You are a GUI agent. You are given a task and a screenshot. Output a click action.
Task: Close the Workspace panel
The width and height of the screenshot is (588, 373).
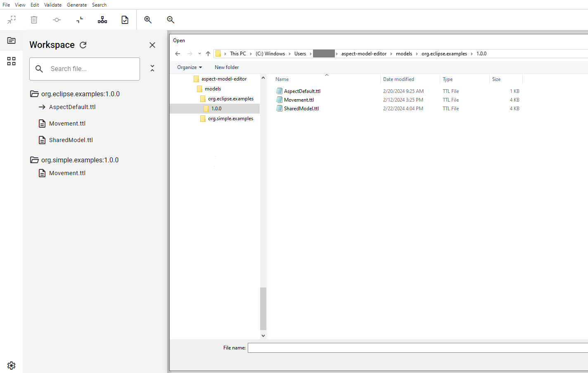[152, 45]
